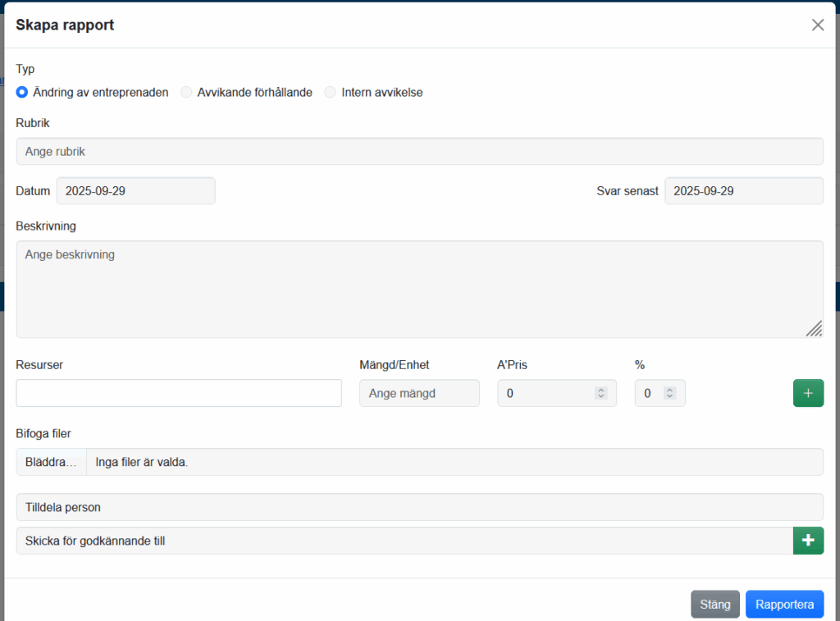Click into the Ange beskrivning text area
This screenshot has height=621, width=840.
pyautogui.click(x=419, y=289)
